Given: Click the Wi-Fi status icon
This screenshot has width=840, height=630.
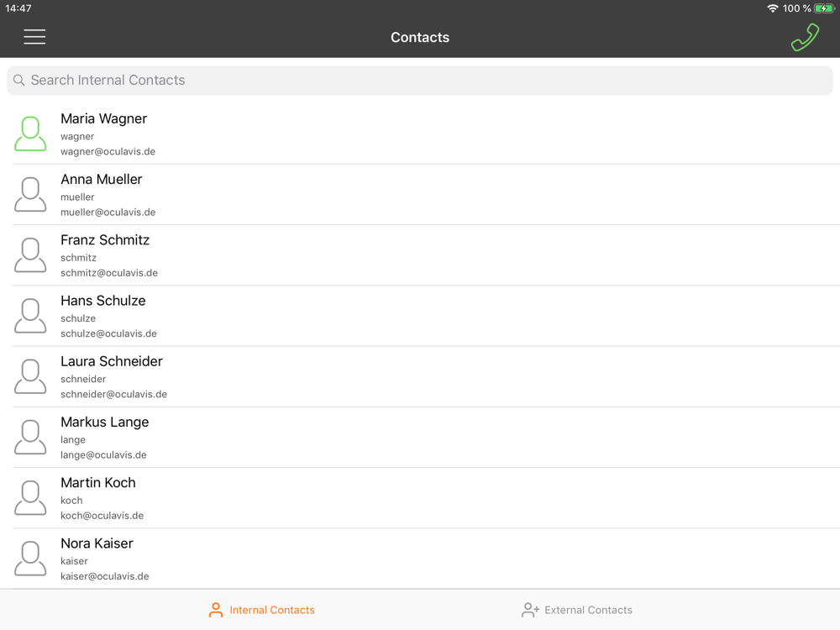Looking at the screenshot, I should tap(773, 8).
